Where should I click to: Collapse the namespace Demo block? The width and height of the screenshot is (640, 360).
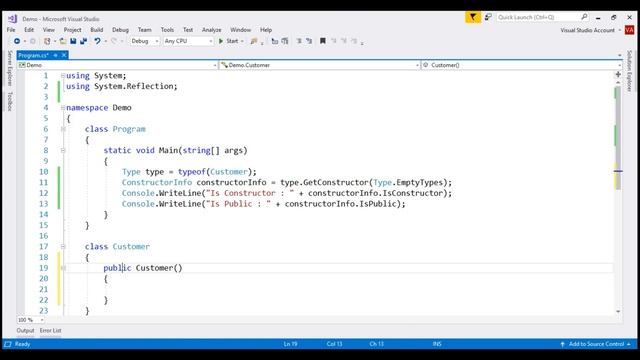63,108
